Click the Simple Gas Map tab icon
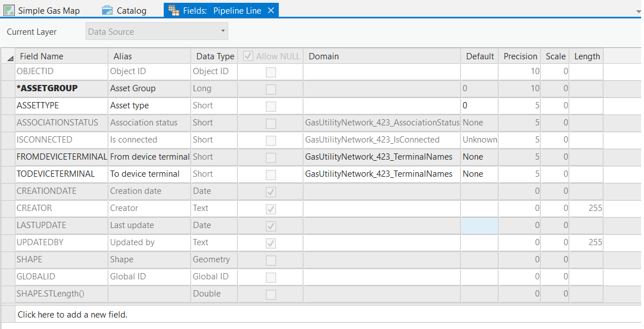 (x=9, y=11)
